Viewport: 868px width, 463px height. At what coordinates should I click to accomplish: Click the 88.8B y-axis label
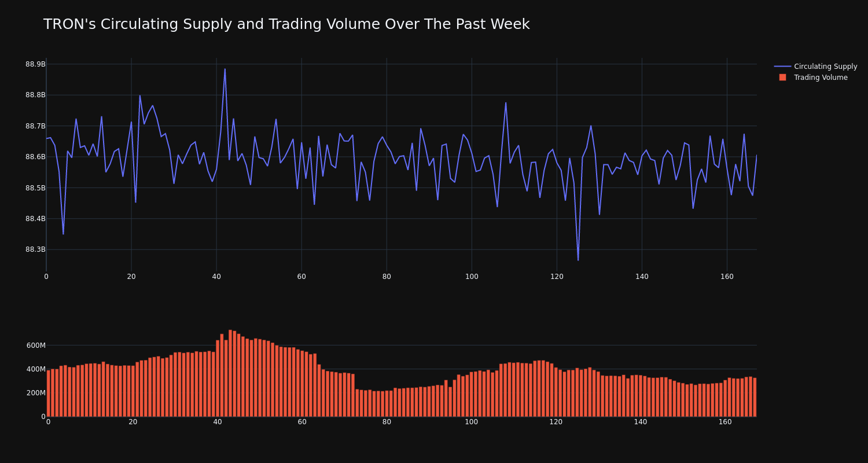pyautogui.click(x=35, y=95)
